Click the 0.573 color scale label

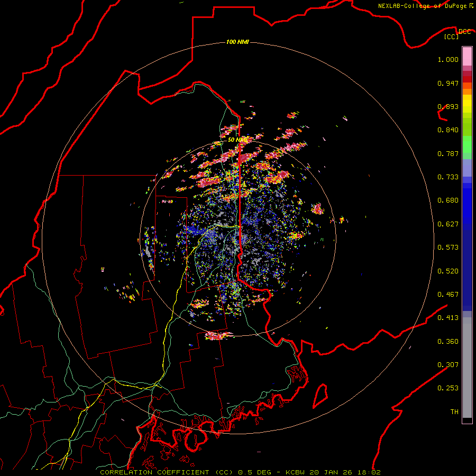point(448,248)
